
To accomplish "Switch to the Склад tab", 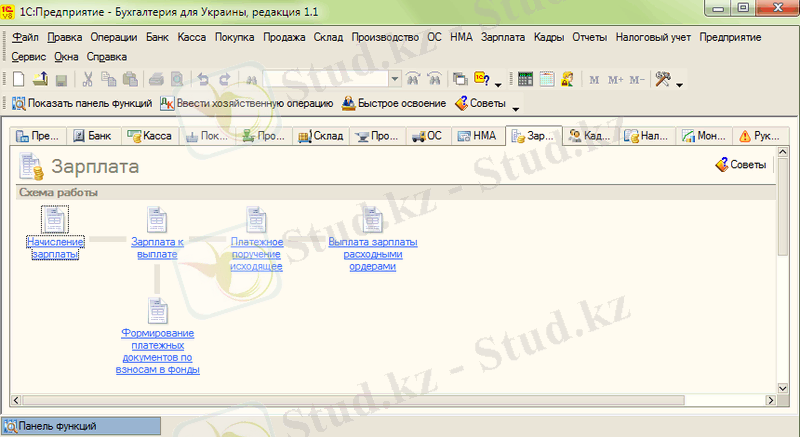I will 320,136.
